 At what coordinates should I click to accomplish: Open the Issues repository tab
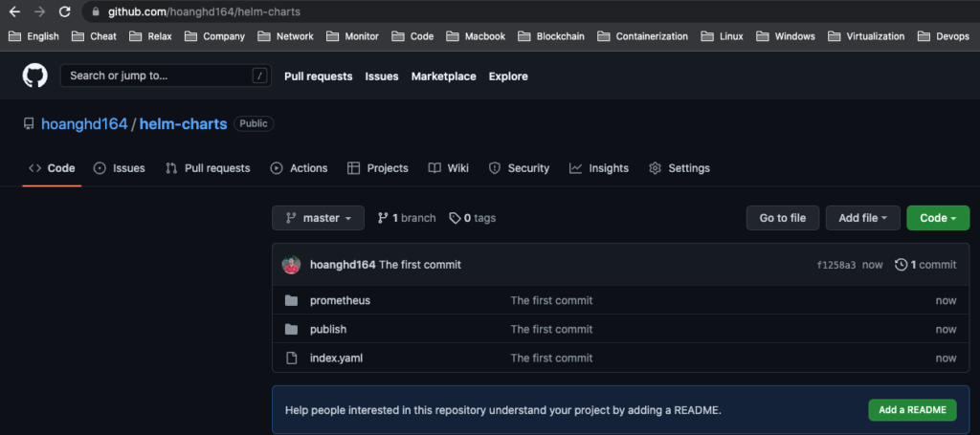119,168
